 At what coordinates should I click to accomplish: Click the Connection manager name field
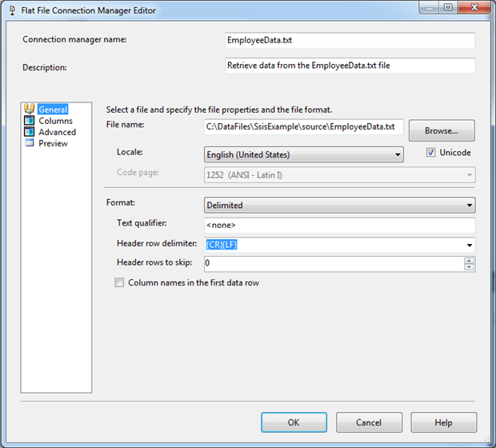[x=350, y=40]
